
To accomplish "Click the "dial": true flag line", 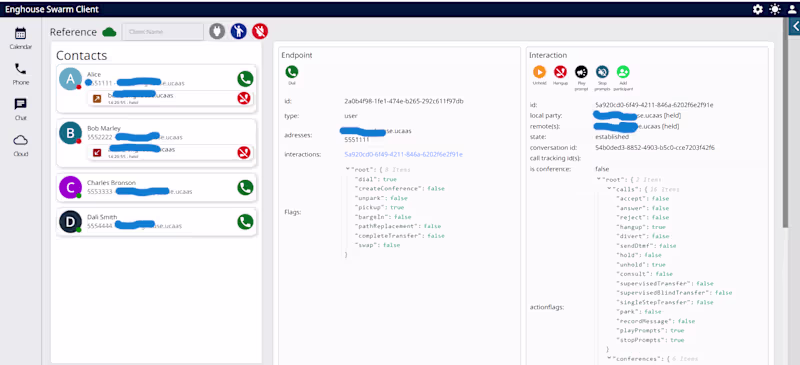I will point(375,179).
